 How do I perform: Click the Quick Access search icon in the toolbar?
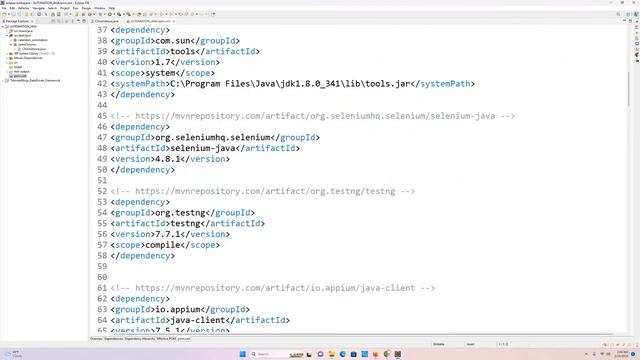tap(618, 14)
